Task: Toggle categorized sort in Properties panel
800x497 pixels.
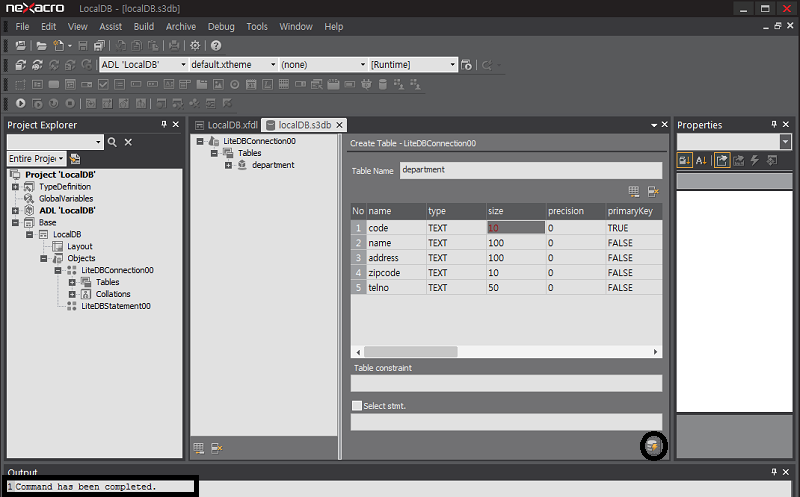Action: pos(684,160)
